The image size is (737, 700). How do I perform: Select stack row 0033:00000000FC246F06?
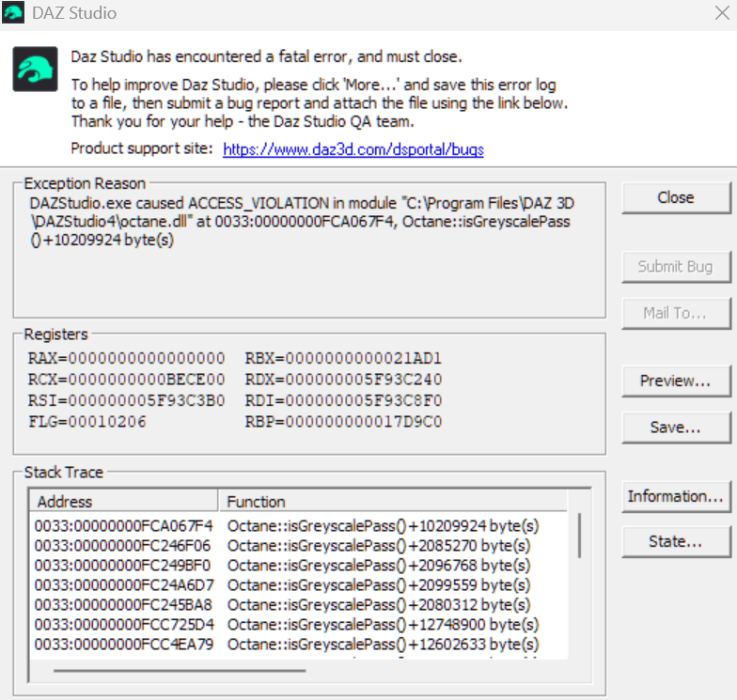[122, 545]
